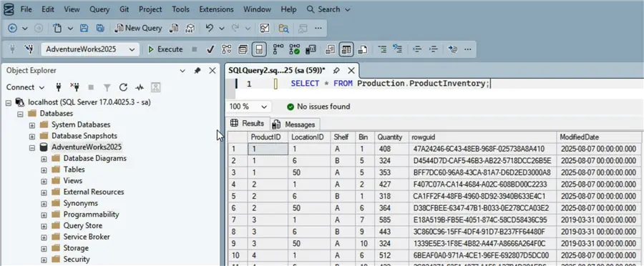
Task: Expand the Tables folder node
Action: (44, 169)
